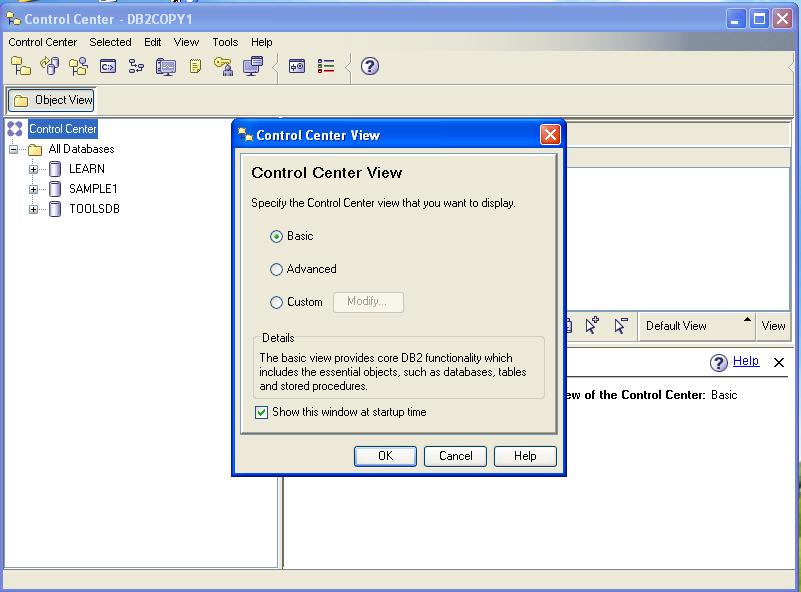Select the Control Center tree root label
The image size is (801, 592).
(x=62, y=129)
